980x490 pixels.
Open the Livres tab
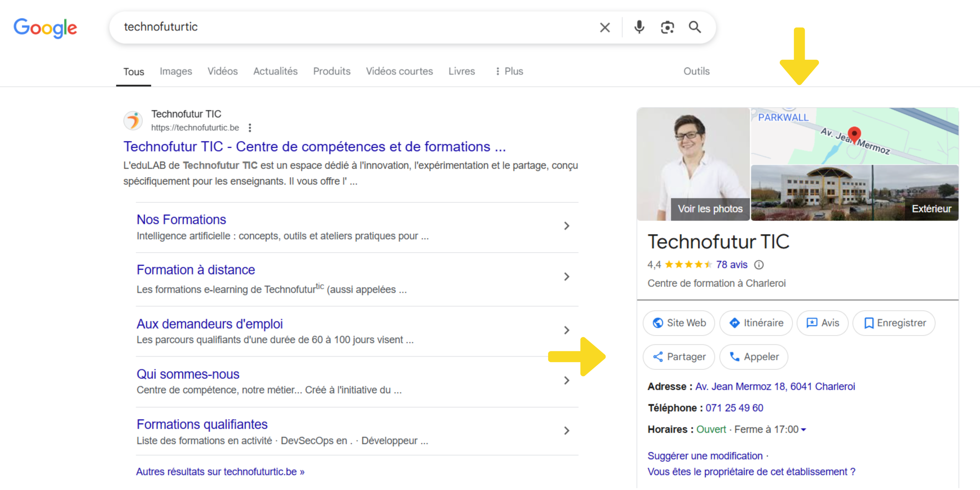(462, 71)
